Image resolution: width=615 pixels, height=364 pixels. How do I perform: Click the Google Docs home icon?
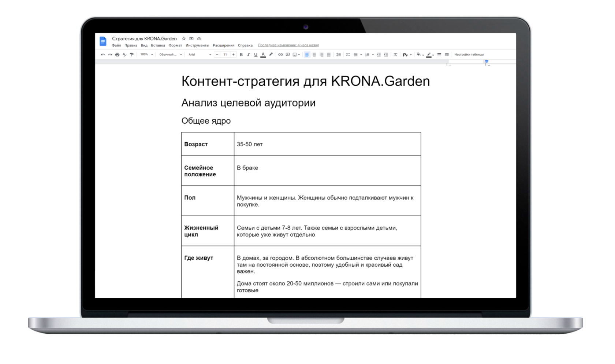[x=103, y=41]
